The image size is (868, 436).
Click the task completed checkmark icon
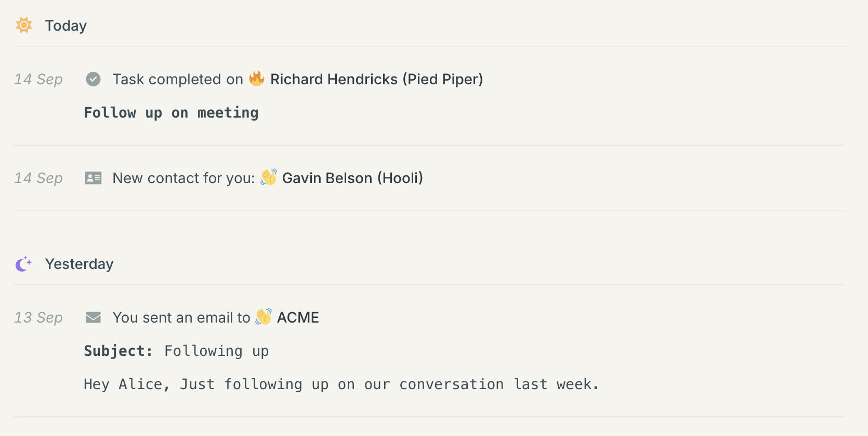[94, 79]
